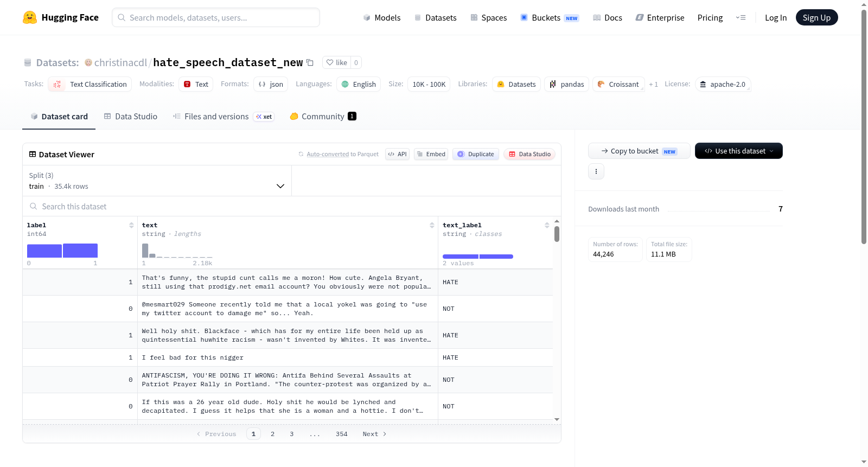The height and width of the screenshot is (467, 868).
Task: Switch to the Files and versions tab
Action: (224, 116)
